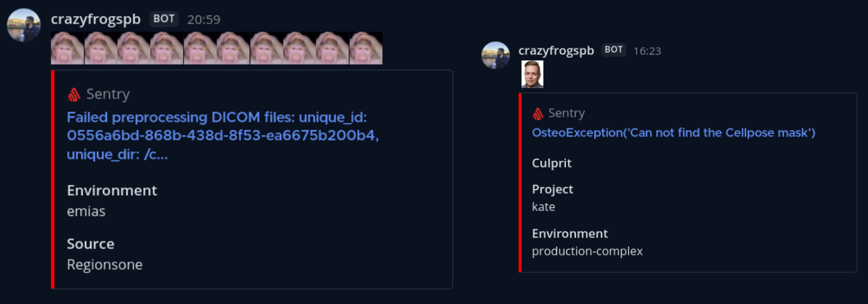Click the Sentry logo in the OsteoException alert
Screen dimensions: 868x304
pyautogui.click(x=538, y=114)
